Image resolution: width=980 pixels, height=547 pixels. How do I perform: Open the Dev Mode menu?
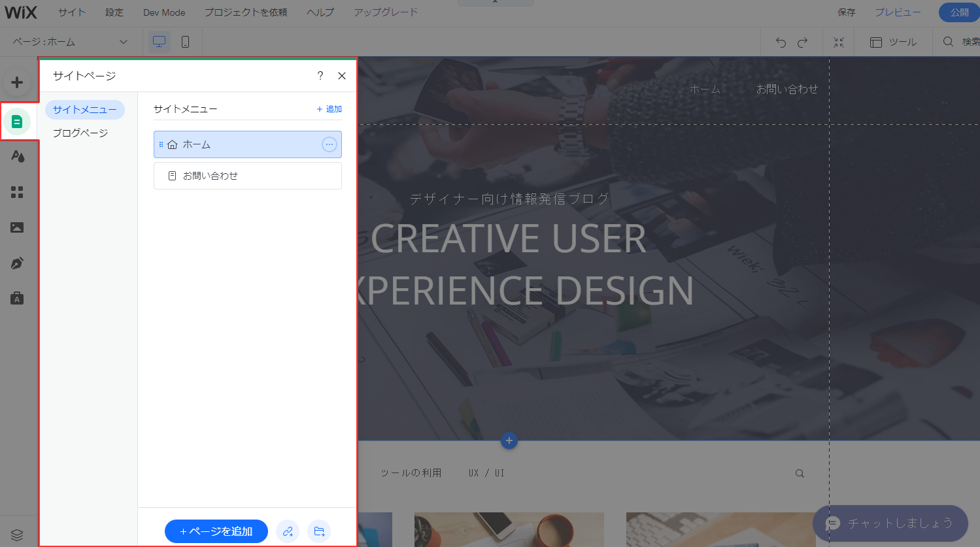[164, 12]
